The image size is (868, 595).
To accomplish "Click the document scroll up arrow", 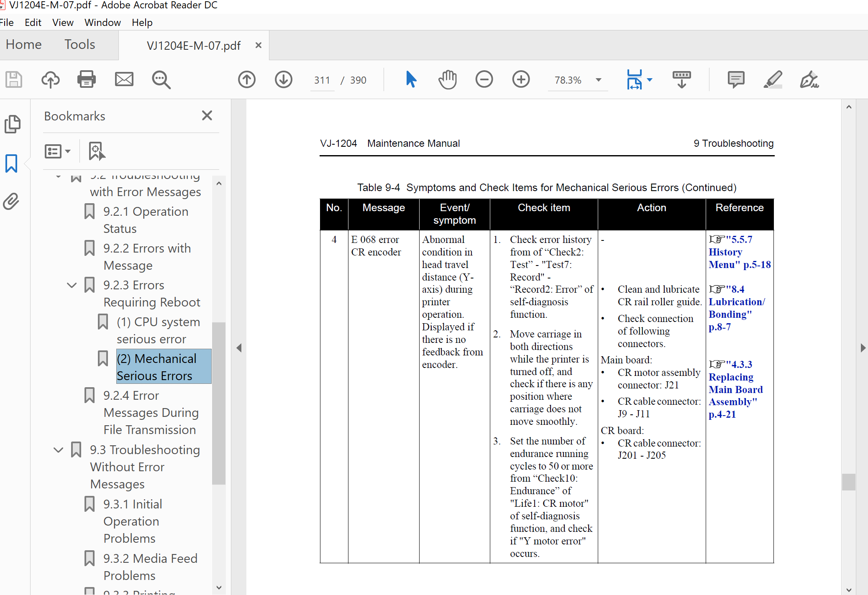I will point(849,107).
